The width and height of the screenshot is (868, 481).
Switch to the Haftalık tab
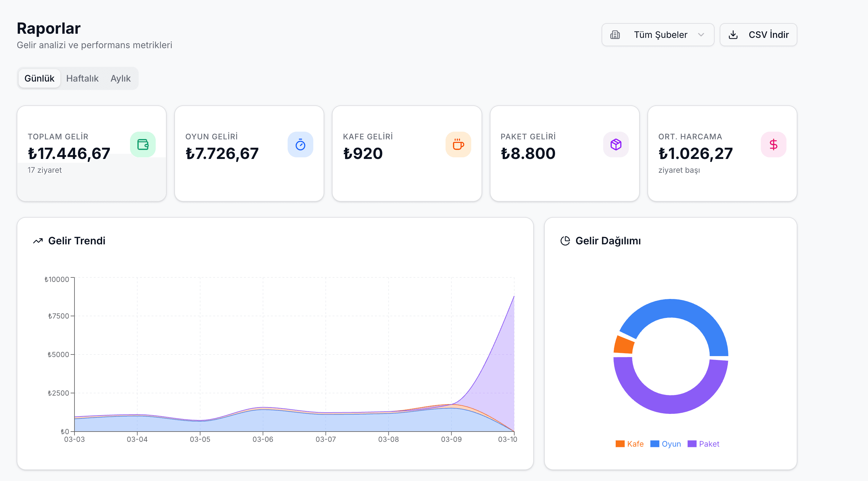pyautogui.click(x=82, y=78)
